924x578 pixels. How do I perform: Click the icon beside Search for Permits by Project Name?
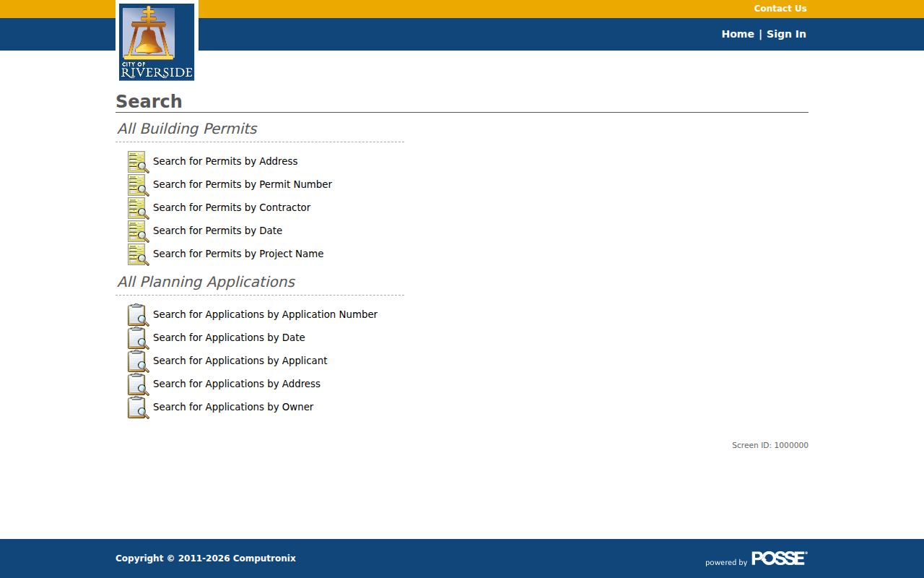pos(139,254)
